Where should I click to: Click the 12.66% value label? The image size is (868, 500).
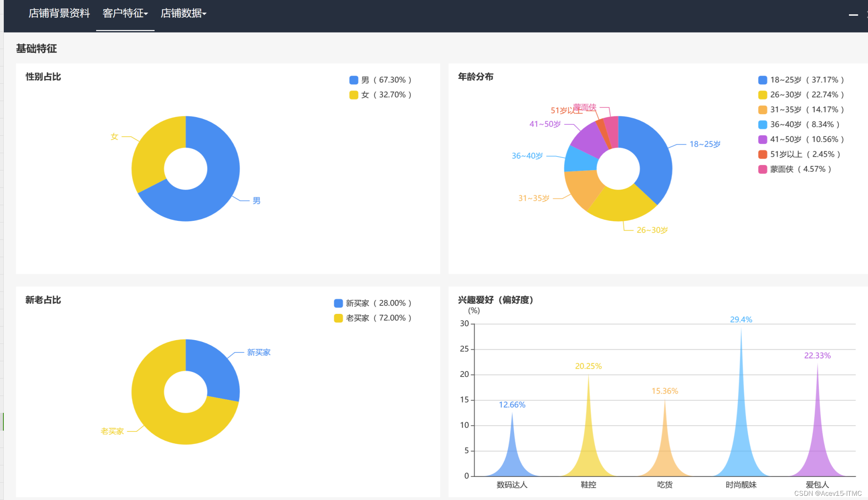point(512,405)
